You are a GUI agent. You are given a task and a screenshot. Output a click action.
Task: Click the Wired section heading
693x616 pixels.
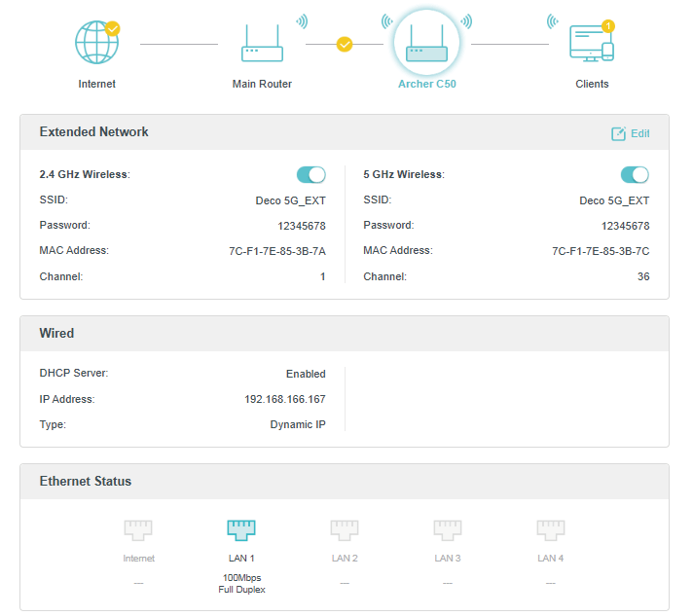pyautogui.click(x=56, y=333)
